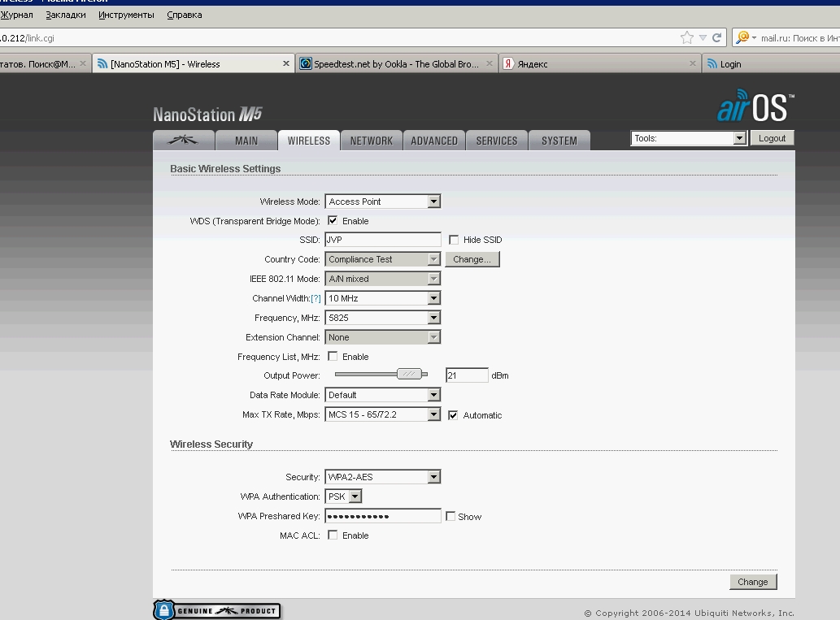
Task: Open the Frequency MHz dropdown
Action: click(382, 318)
